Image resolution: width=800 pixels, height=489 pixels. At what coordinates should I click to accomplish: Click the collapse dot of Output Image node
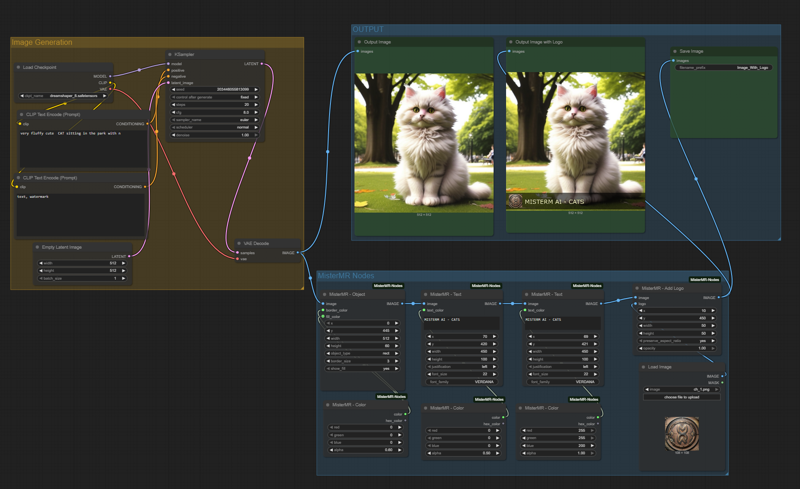[359, 42]
